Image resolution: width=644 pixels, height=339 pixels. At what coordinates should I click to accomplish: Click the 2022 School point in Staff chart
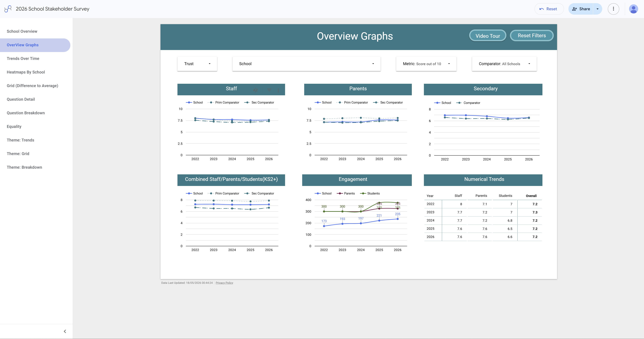195,118
